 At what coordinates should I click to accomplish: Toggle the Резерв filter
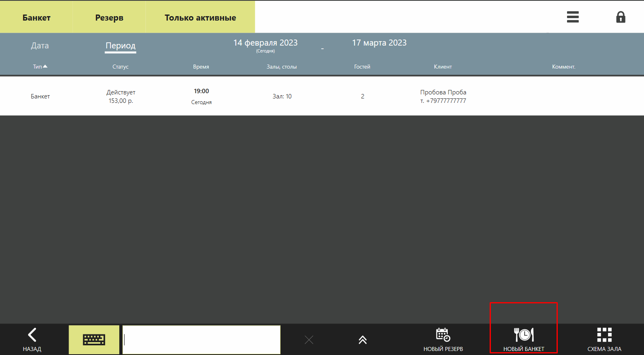109,17
